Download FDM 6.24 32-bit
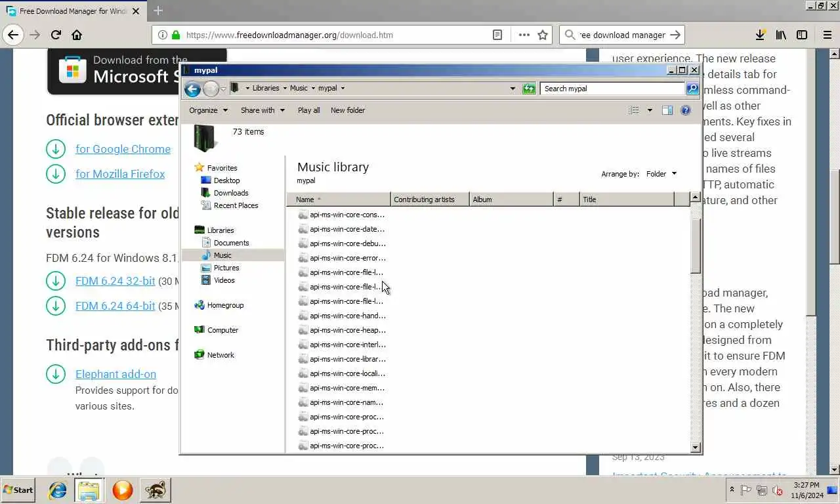This screenshot has height=504, width=840. 115,281
